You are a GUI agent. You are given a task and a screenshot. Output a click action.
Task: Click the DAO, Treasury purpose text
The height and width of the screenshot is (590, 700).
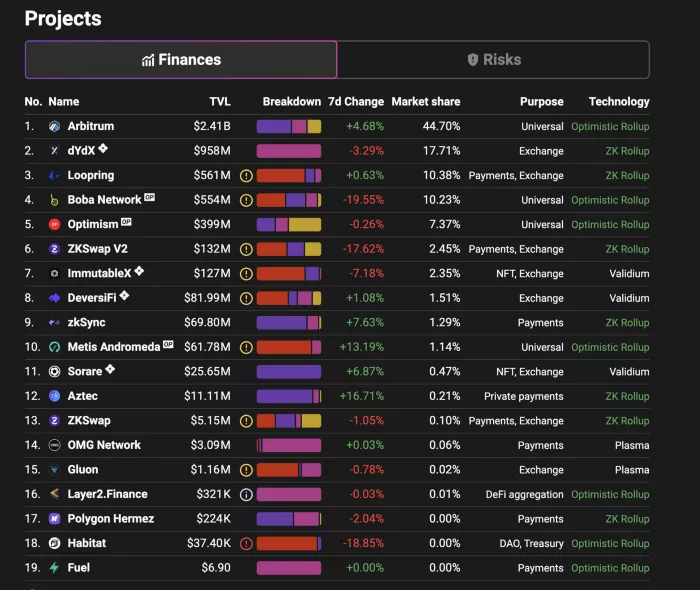531,543
